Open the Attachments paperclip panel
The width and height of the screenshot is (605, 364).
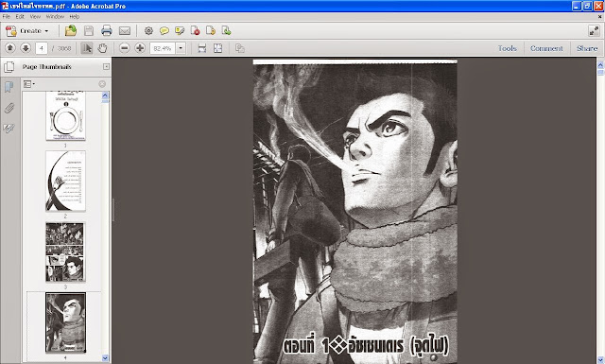point(9,108)
